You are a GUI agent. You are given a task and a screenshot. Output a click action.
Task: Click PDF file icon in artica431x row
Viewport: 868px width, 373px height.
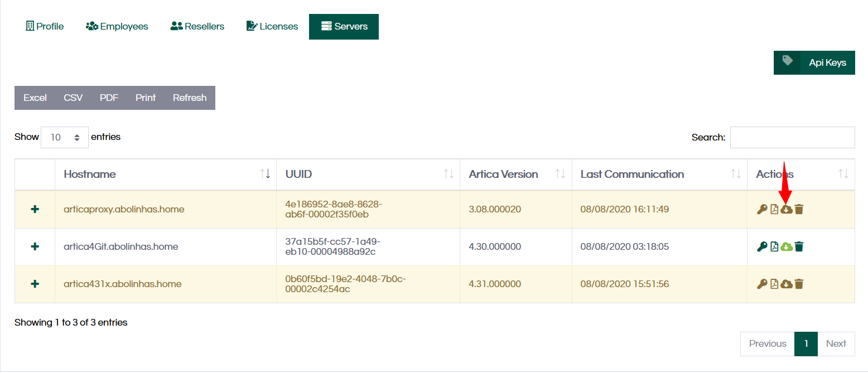(x=774, y=284)
